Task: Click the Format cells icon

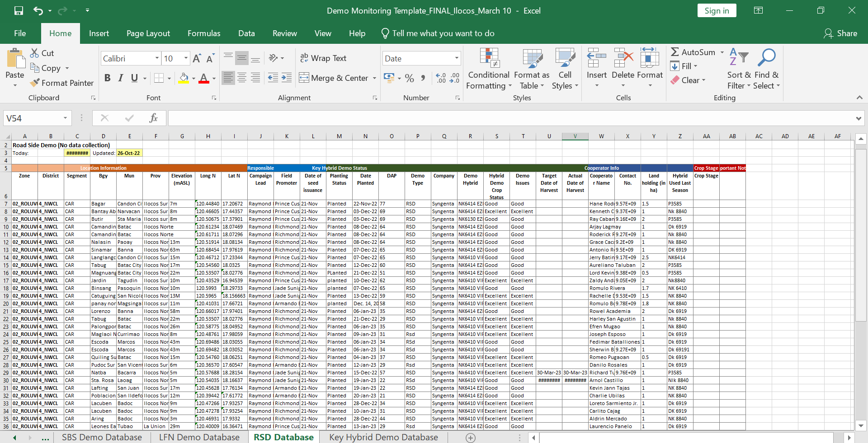Action: point(650,58)
